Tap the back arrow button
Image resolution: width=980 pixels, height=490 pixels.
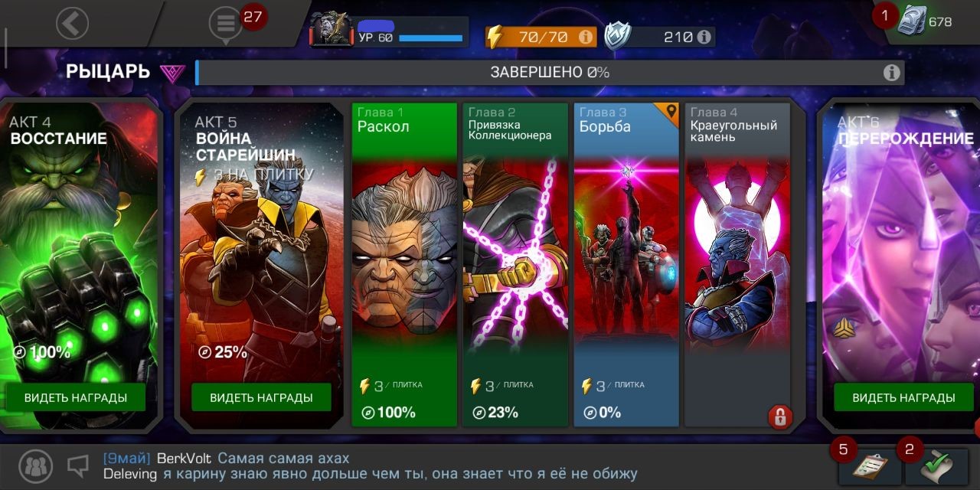72,23
